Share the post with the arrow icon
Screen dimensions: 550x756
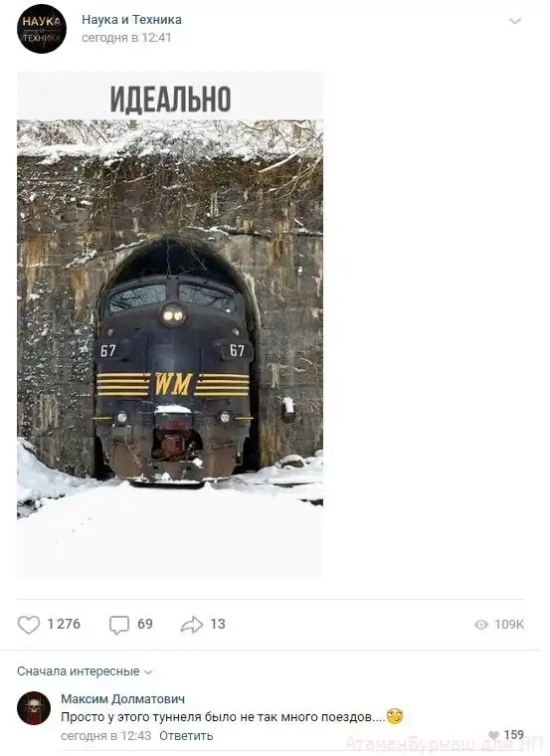pos(191,625)
